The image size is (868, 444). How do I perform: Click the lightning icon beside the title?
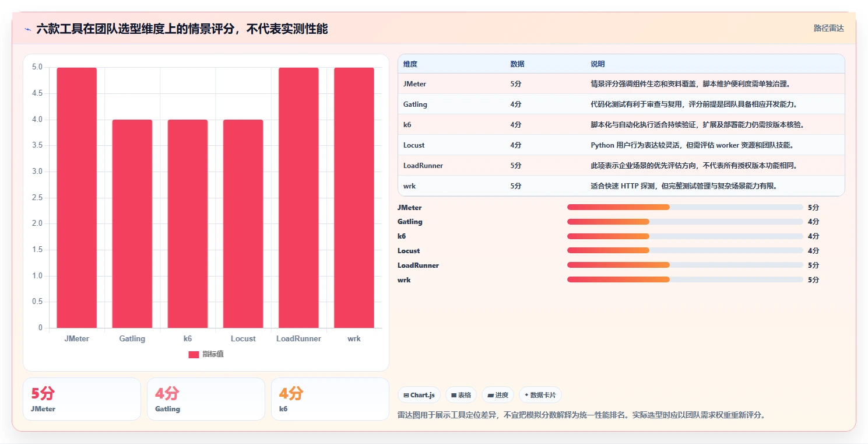click(27, 29)
